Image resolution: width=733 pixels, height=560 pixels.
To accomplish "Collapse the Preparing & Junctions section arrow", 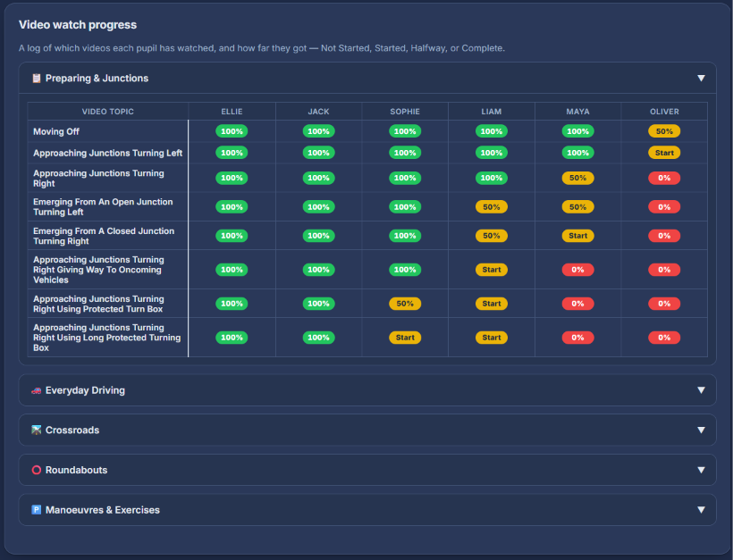I will click(701, 78).
